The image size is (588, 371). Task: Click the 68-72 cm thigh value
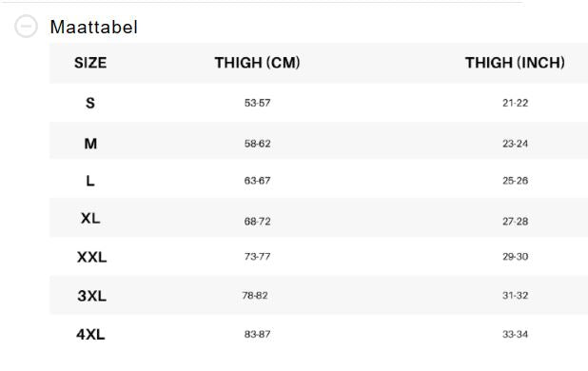257,221
